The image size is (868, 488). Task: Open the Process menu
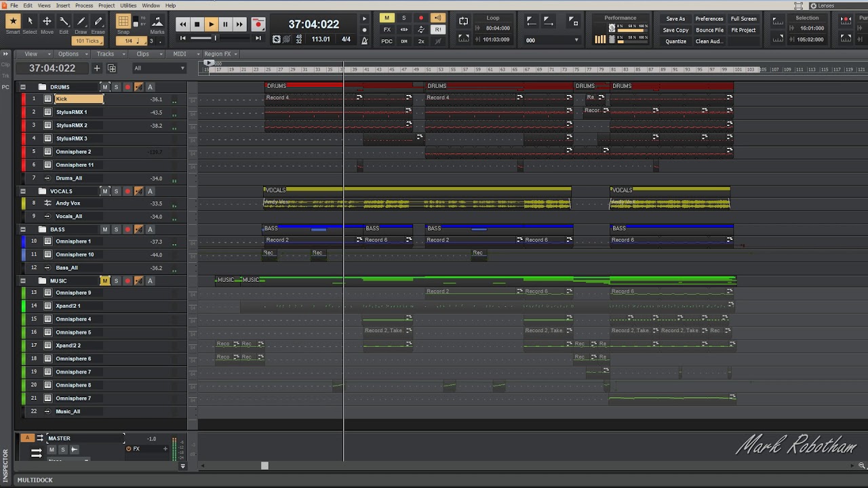[x=84, y=5]
